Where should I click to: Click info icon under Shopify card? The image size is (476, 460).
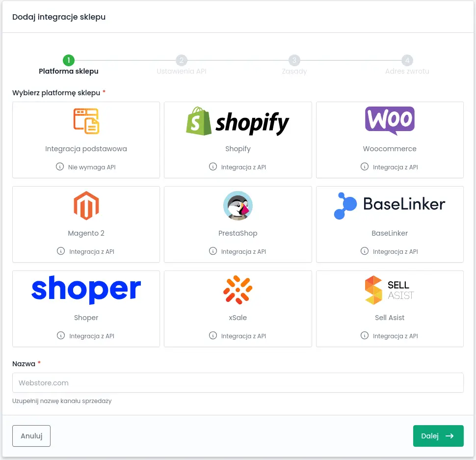tap(213, 167)
